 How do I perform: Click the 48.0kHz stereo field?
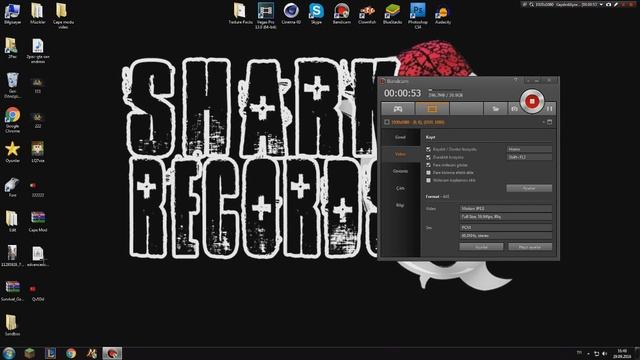tap(506, 236)
